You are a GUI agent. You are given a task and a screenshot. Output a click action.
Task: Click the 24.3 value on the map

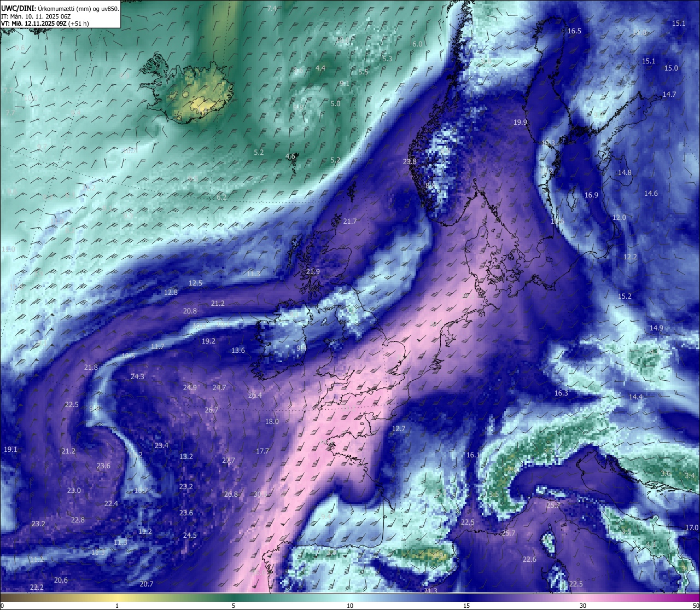tap(137, 377)
